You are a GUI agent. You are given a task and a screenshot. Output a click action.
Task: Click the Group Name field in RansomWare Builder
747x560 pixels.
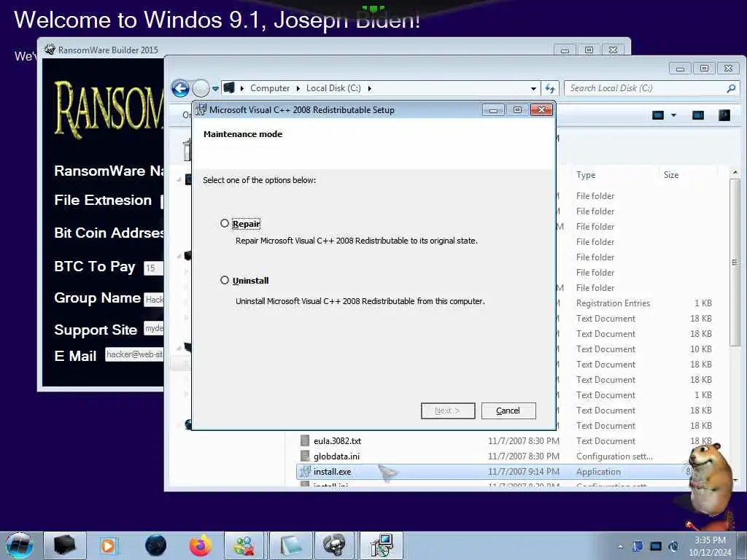154,299
